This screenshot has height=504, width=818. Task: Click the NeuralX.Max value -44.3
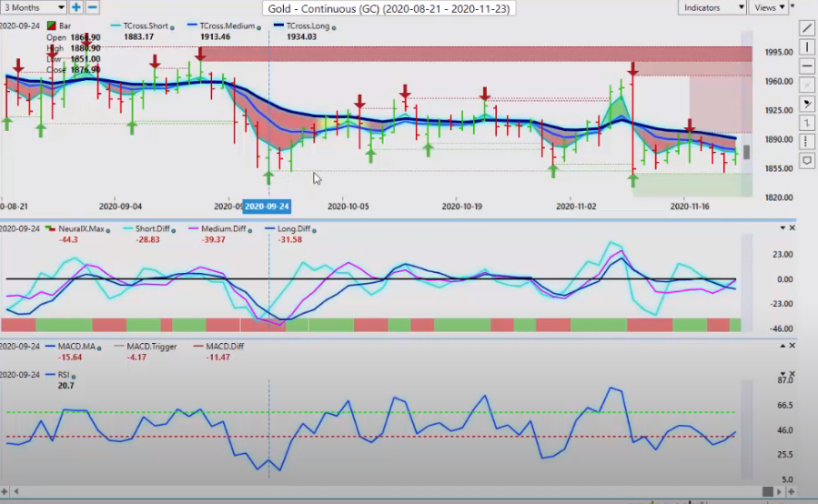click(x=68, y=239)
